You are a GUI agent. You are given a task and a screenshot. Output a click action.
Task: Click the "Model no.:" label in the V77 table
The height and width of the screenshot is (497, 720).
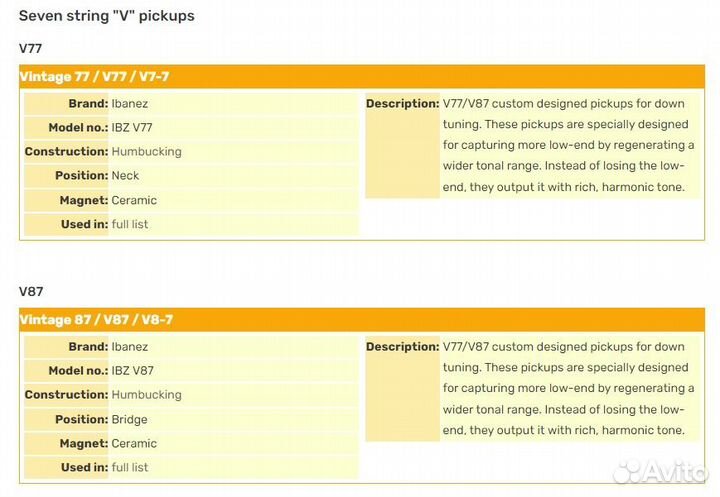78,127
